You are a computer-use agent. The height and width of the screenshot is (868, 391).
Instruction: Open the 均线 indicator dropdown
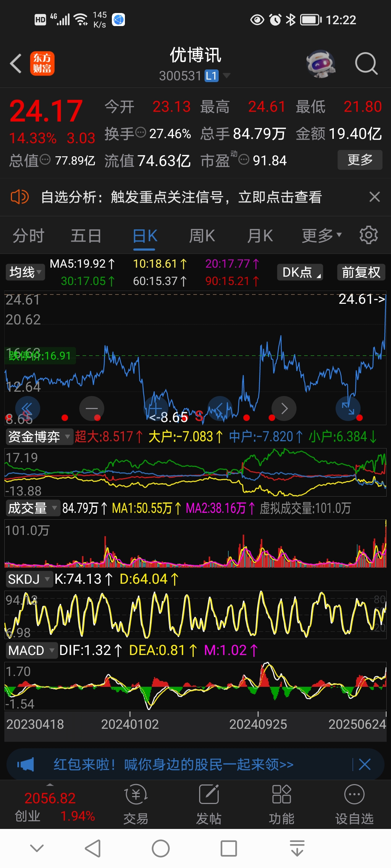25,272
